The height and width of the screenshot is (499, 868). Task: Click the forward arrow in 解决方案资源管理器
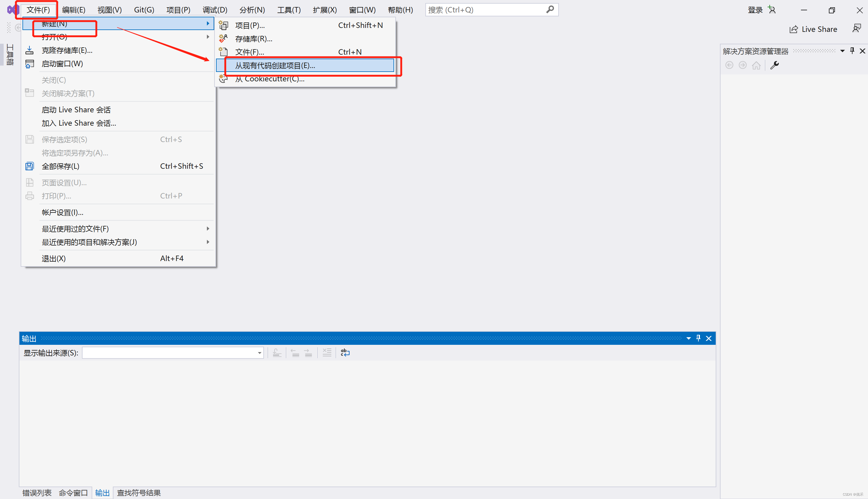click(x=743, y=65)
